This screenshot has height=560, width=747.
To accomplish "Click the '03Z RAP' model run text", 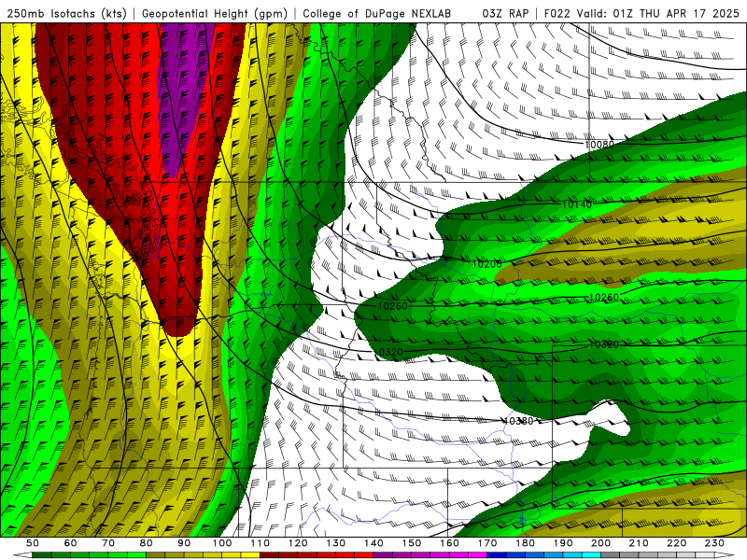I will 505,13.
